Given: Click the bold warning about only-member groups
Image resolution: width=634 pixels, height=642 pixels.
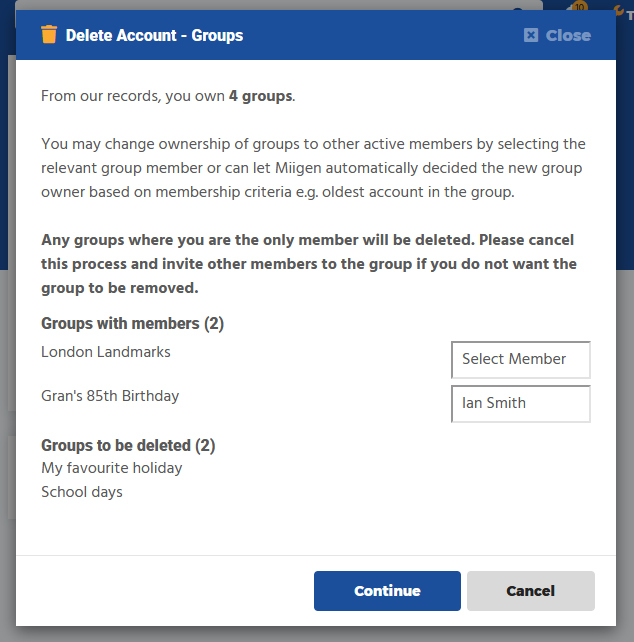Looking at the screenshot, I should (308, 264).
